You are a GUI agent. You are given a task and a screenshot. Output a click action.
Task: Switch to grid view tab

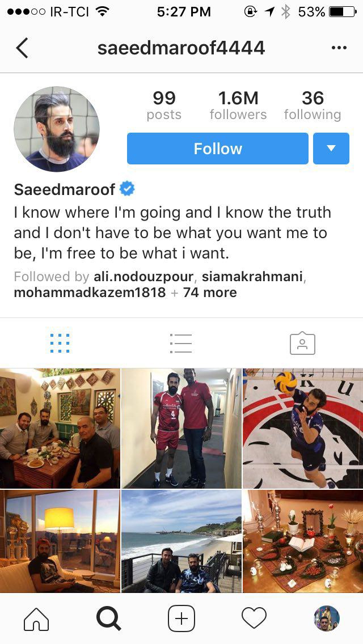coord(60,344)
